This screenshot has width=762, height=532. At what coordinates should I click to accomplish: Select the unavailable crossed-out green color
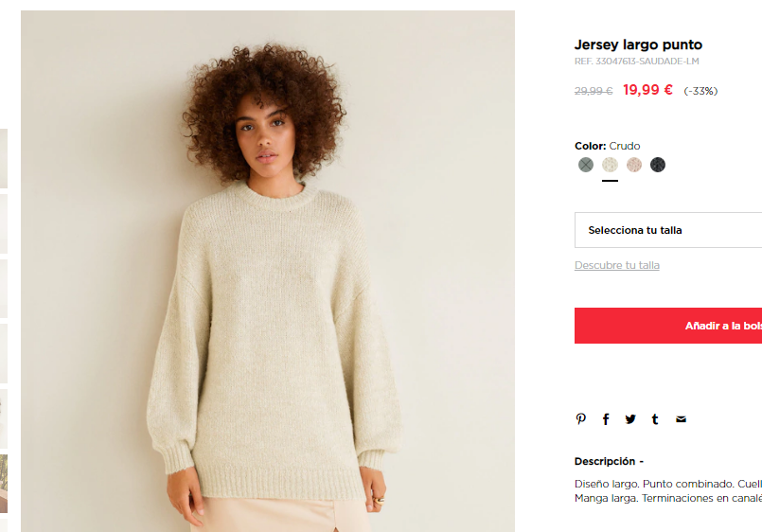586,165
